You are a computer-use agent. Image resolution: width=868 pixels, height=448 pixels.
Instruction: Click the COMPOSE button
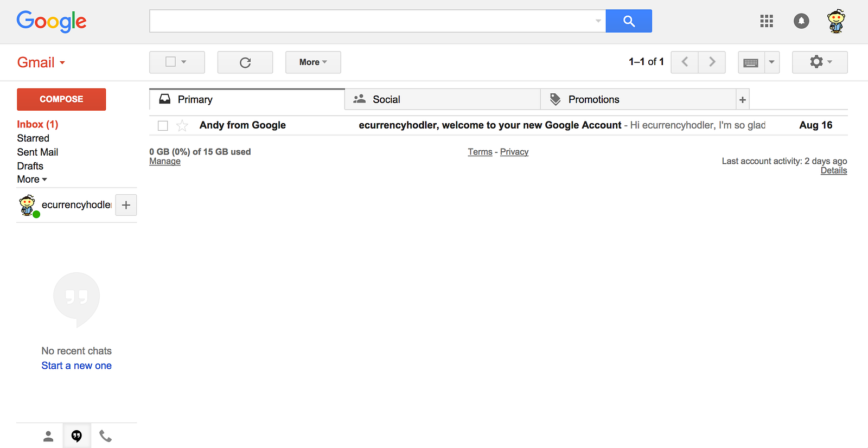coord(61,99)
